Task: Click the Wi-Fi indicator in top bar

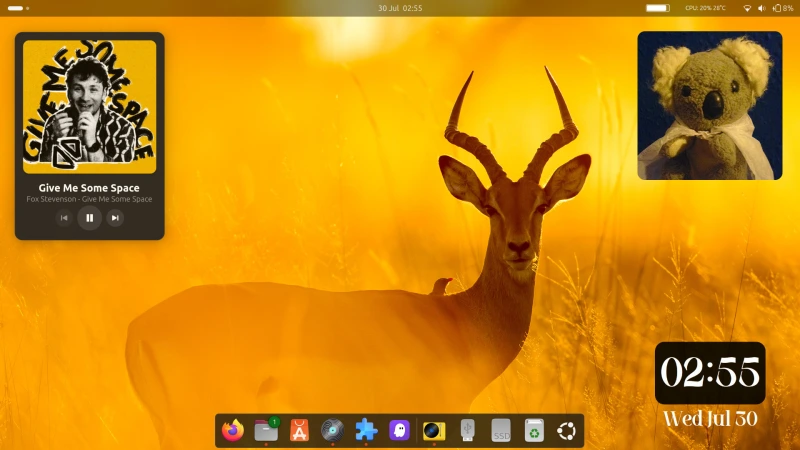Action: 746,8
